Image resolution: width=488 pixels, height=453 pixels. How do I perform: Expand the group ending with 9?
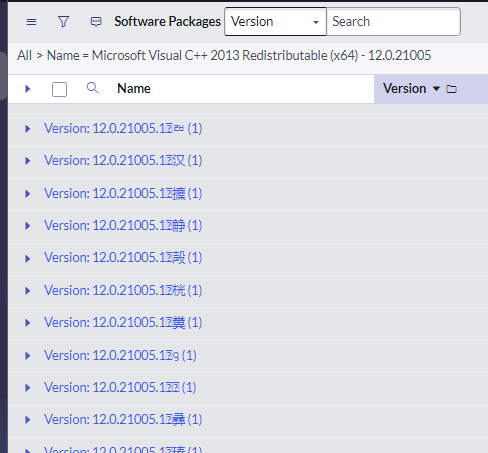tap(28, 356)
